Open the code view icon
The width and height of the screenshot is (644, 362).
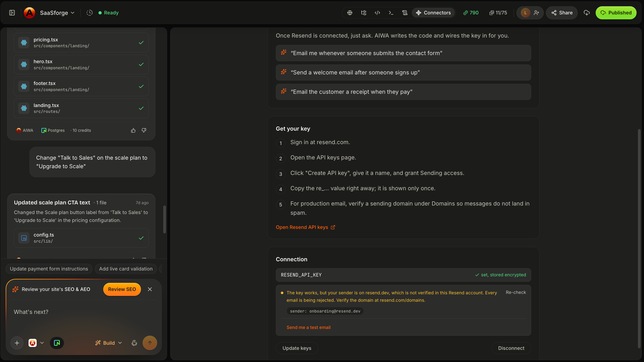pyautogui.click(x=378, y=13)
